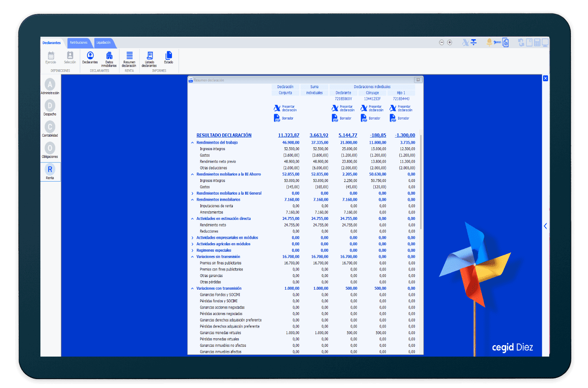Click the RESULTADO DECLARACIÓN link
Screen dimensions: 588x388
point(224,135)
